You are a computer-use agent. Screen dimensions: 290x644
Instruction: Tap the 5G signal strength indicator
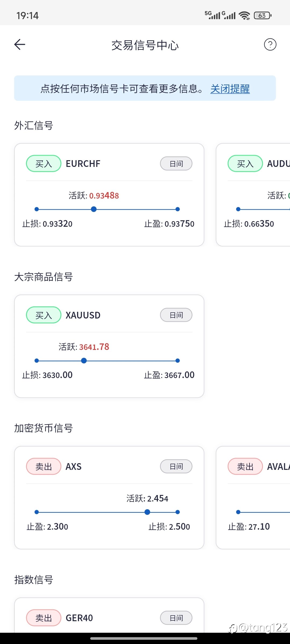(212, 15)
